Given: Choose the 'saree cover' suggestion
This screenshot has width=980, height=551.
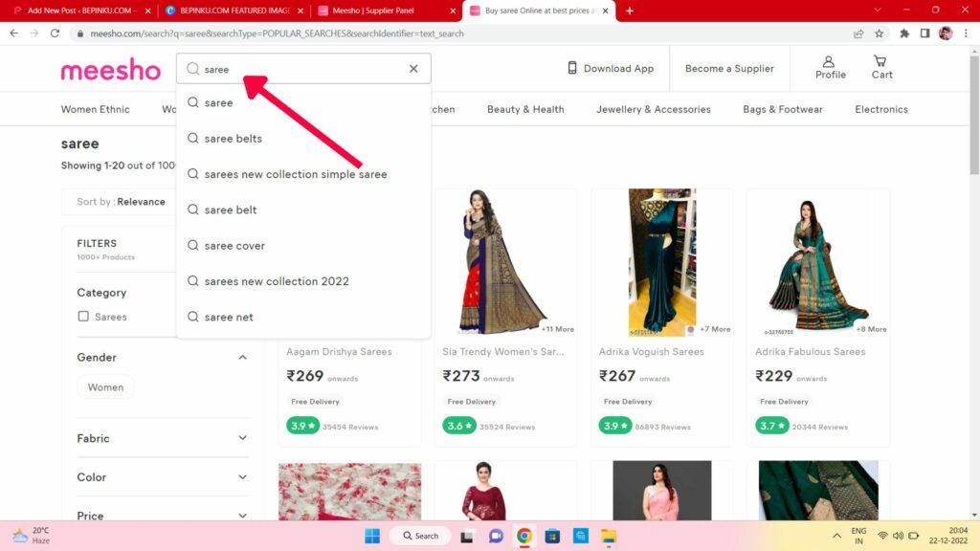Looking at the screenshot, I should click(303, 246).
